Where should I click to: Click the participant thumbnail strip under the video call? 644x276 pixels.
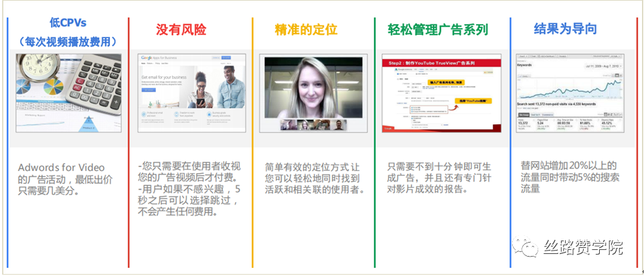click(313, 125)
